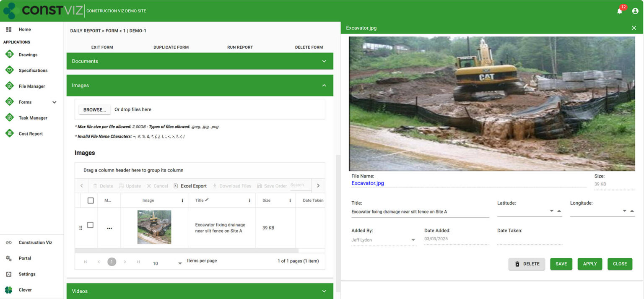Image resolution: width=644 pixels, height=299 pixels.
Task: Open the Cost Report application
Action: (31, 133)
